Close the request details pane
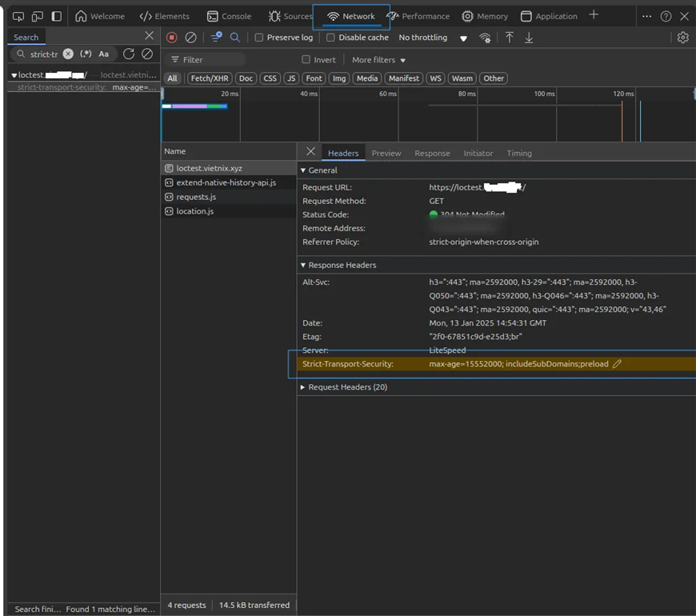696x616 pixels. [x=310, y=152]
